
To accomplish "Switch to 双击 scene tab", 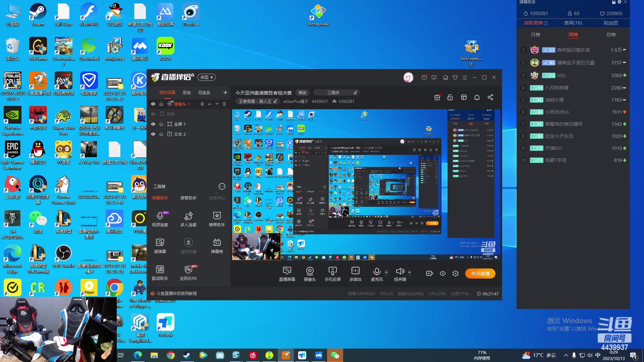I will pyautogui.click(x=186, y=93).
